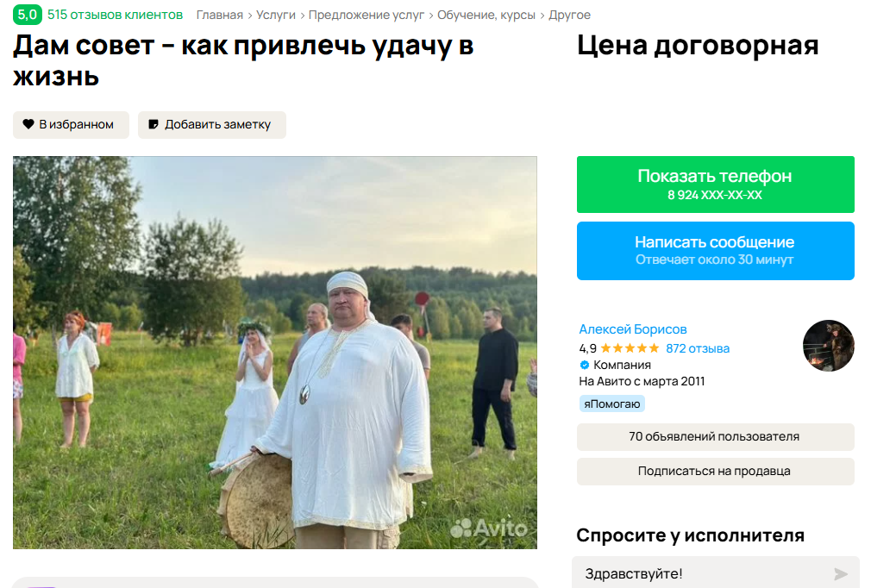
Task: Click the blue verified checkmark badge
Action: tap(585, 365)
